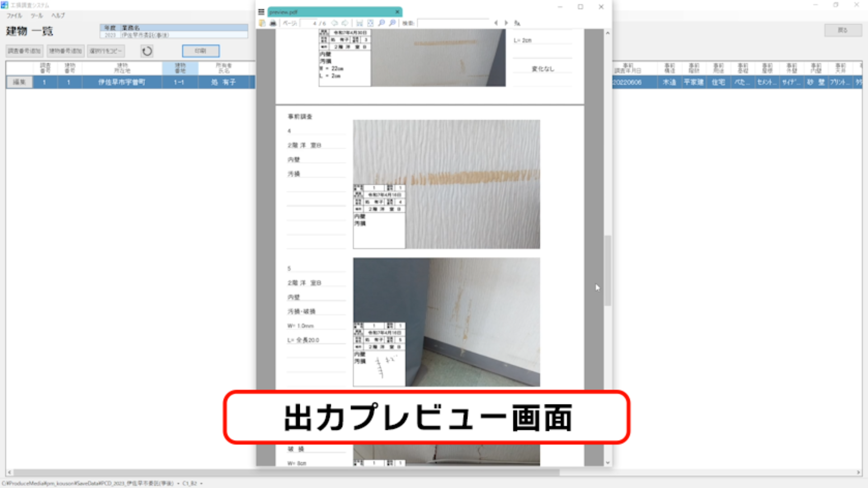Maximize the preview window
Viewport: 868px width, 488px height.
tap(580, 7)
